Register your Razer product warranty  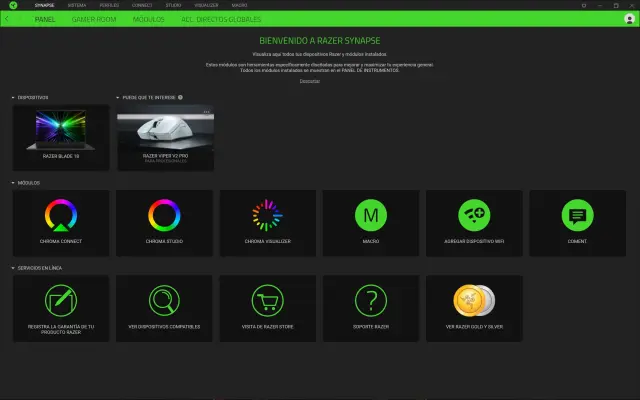pos(60,300)
